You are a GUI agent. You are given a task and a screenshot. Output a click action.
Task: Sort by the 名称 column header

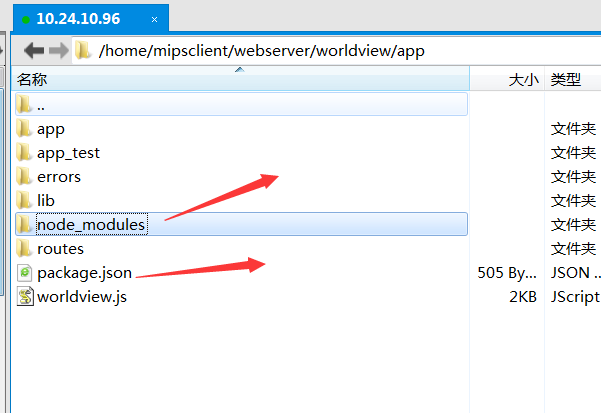tap(242, 79)
